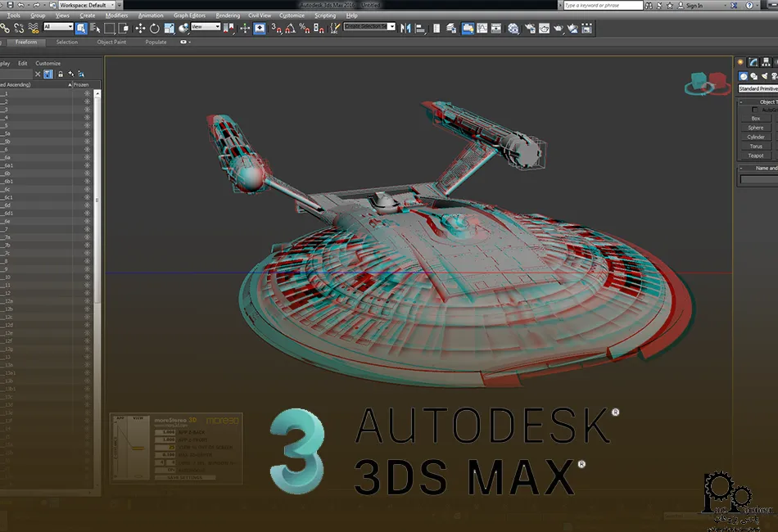Image resolution: width=778 pixels, height=532 pixels.
Task: Open the Modifiers menu
Action: 116,16
